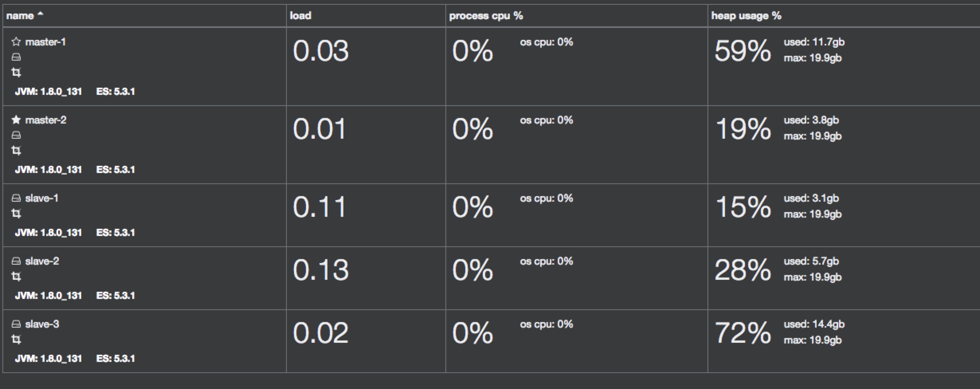980x389 pixels.
Task: Click the crop-shaped icon under master-1
Action: pos(16,73)
